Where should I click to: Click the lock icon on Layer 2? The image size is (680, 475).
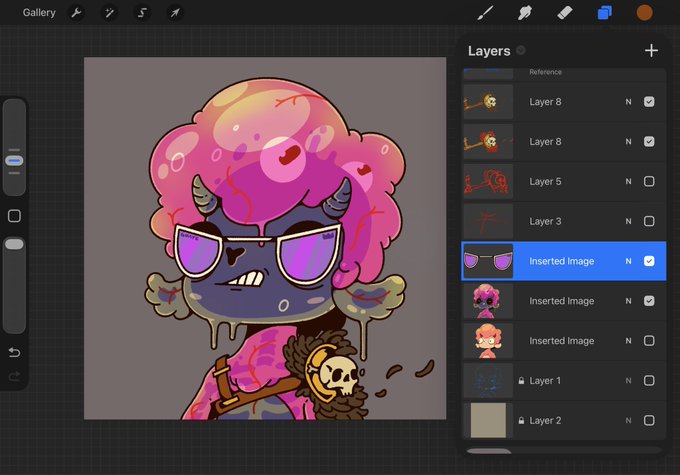pos(521,421)
